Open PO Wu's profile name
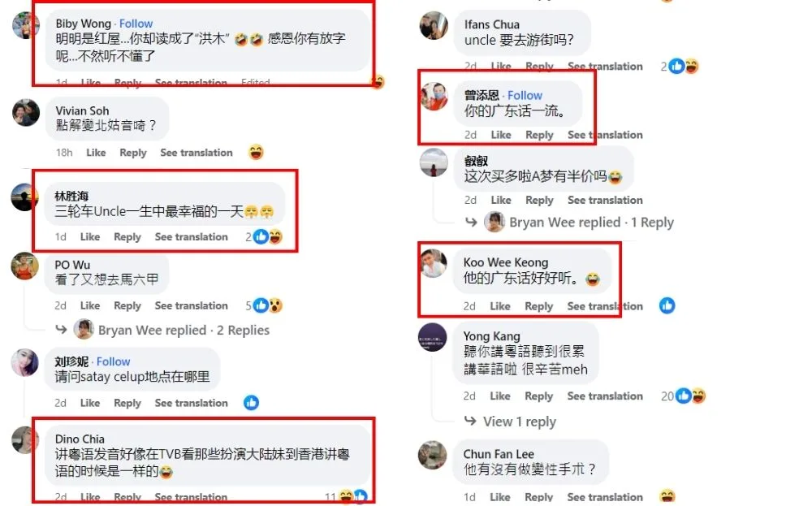Image resolution: width=812 pixels, height=506 pixels. (72, 265)
